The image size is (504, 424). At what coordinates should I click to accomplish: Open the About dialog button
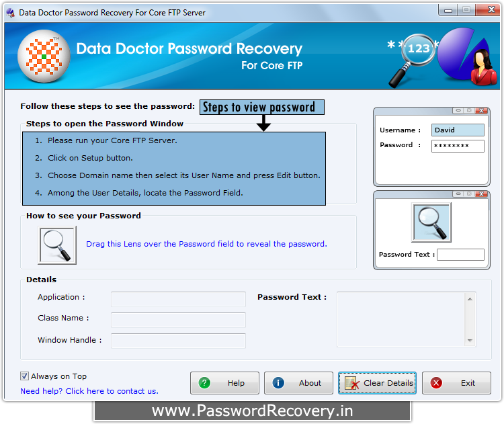298,383
